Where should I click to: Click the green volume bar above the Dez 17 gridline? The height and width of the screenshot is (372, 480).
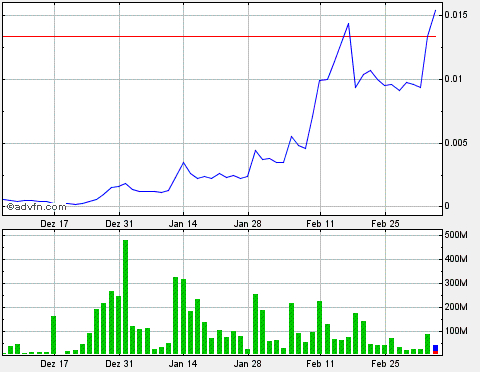click(x=53, y=335)
